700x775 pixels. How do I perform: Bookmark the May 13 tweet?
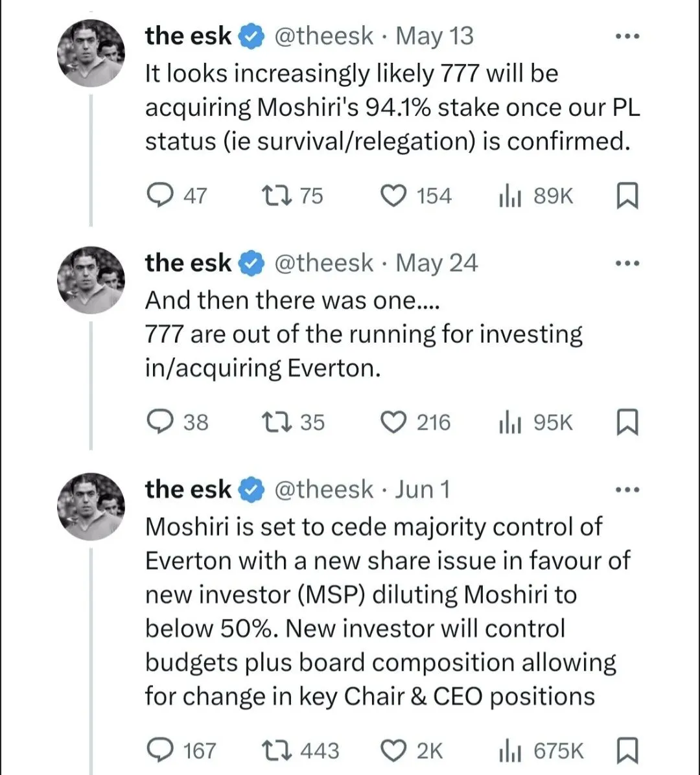click(x=625, y=196)
